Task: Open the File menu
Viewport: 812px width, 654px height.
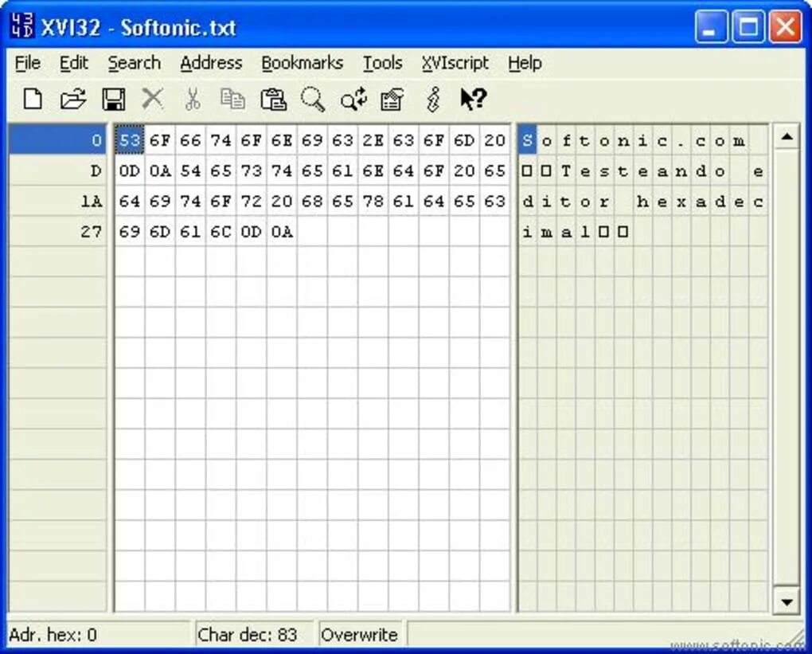Action: click(x=27, y=63)
